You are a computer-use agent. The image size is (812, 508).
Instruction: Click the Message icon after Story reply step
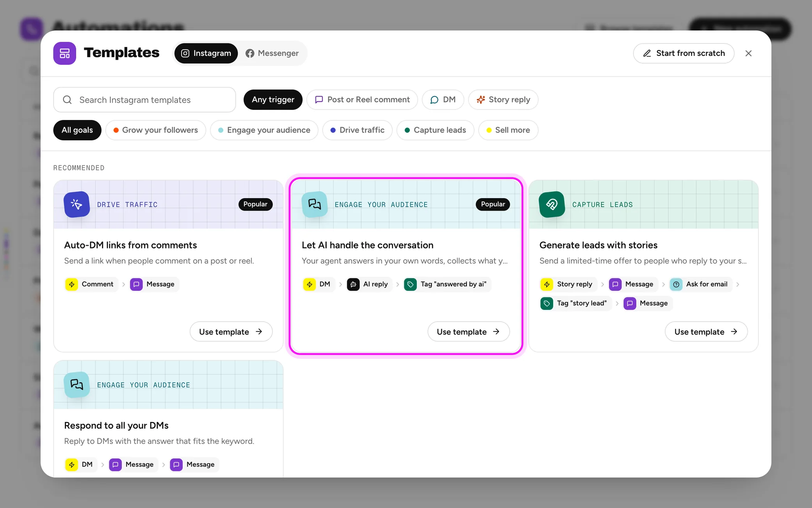click(x=615, y=284)
